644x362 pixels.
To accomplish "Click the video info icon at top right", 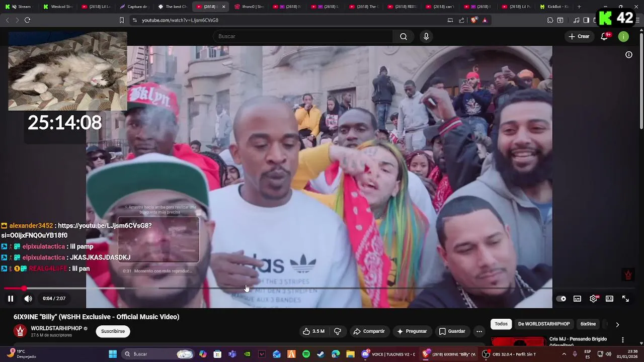I will pyautogui.click(x=629, y=55).
